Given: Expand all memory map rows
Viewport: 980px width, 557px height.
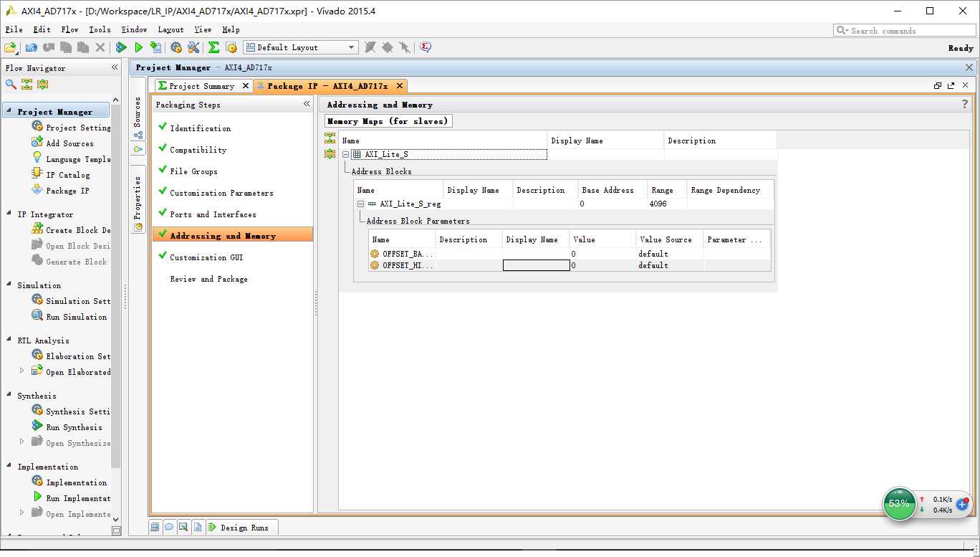Looking at the screenshot, I should (x=330, y=154).
